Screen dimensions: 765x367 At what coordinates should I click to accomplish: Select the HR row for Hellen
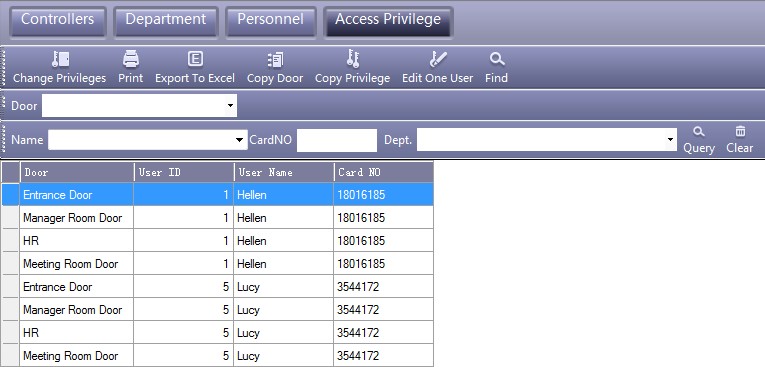coord(218,241)
